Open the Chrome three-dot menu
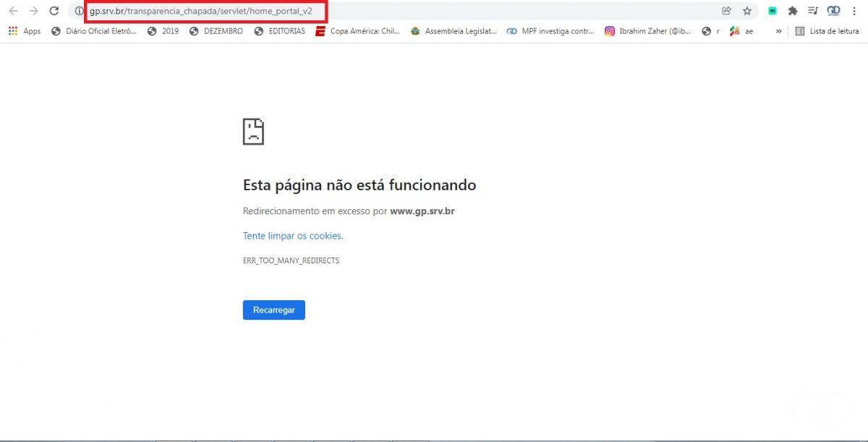 (x=854, y=11)
